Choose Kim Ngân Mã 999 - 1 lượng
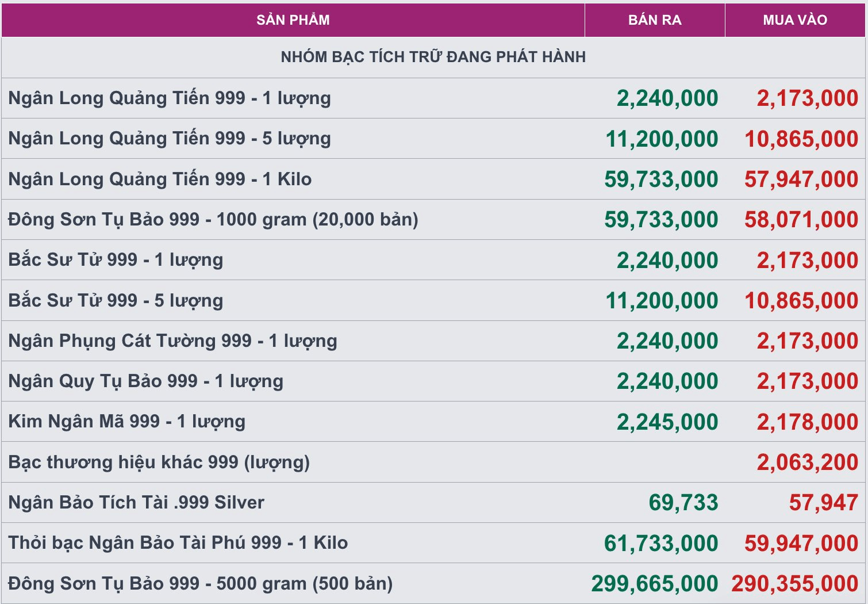Image resolution: width=868 pixels, height=604 pixels. (127, 422)
